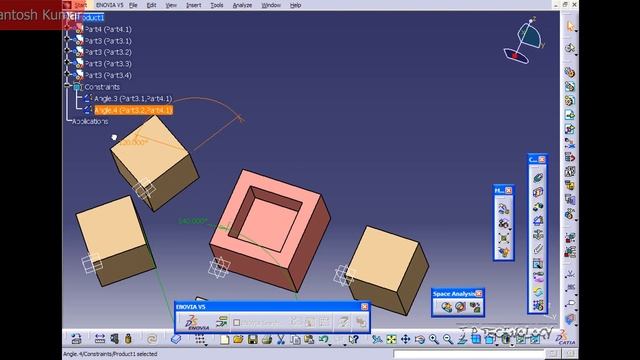Collapse the Constraints node
640x360 pixels.
67,86
